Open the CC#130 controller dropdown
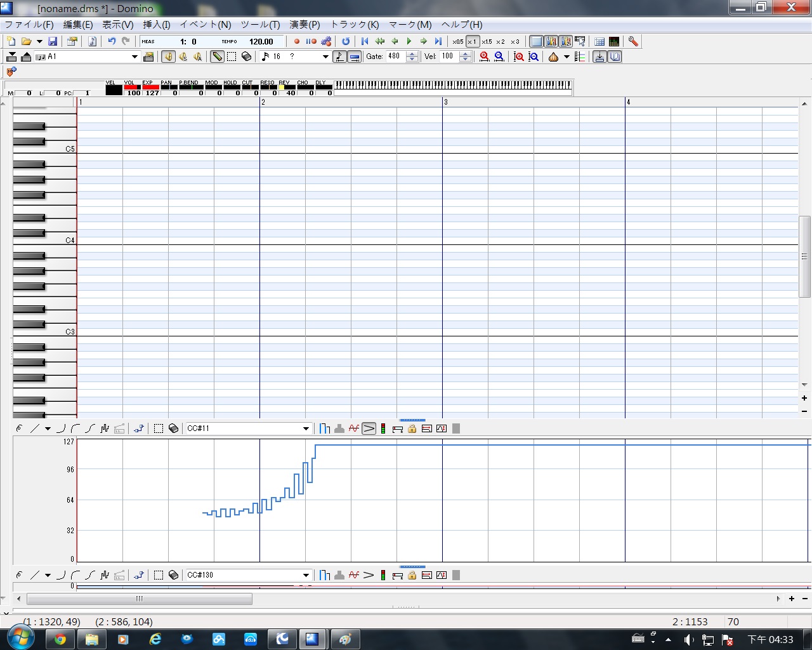The width and height of the screenshot is (812, 650). (x=306, y=575)
